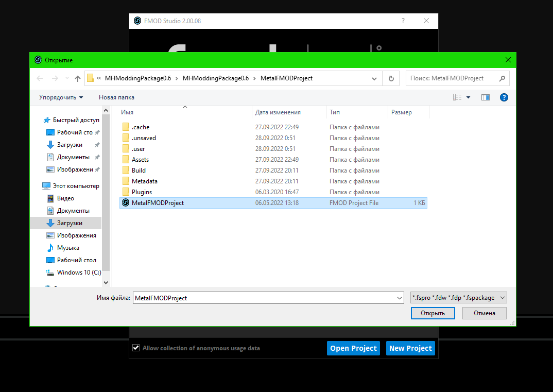553x392 pixels.
Task: Sort by Размер column header
Action: (408, 112)
